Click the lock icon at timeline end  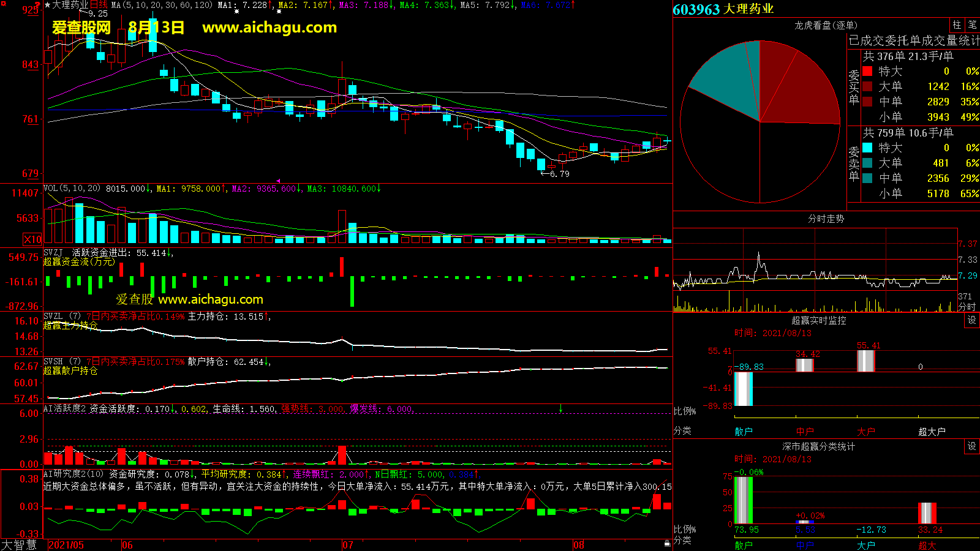pyautogui.click(x=667, y=543)
